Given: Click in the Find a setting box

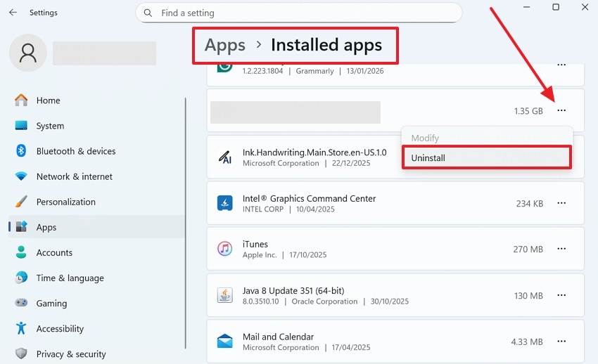Looking at the screenshot, I should click(299, 13).
